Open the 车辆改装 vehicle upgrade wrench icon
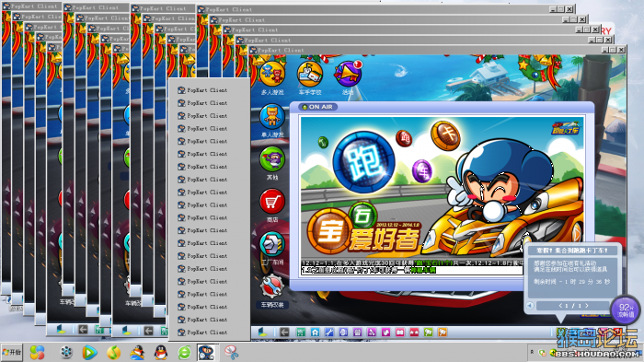This screenshot has height=362, width=644. point(272,286)
